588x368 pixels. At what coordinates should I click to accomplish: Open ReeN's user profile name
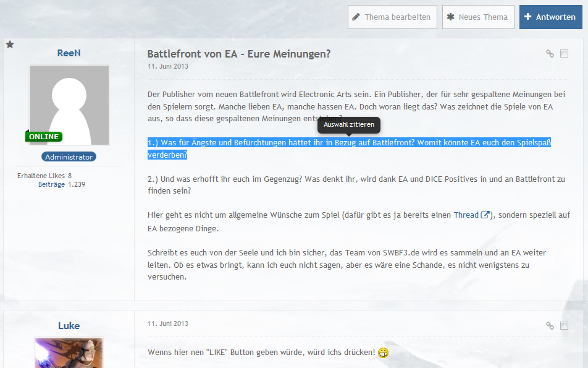click(x=69, y=53)
